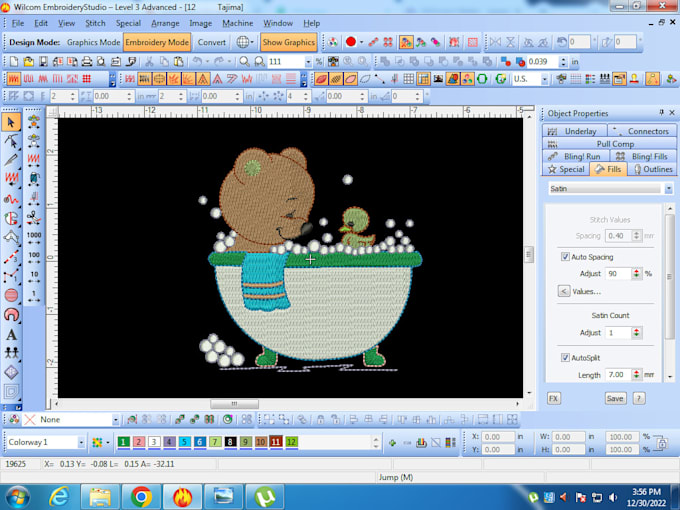The width and height of the screenshot is (680, 510).
Task: Click the Zoom magnifier icon
Action: [245, 61]
